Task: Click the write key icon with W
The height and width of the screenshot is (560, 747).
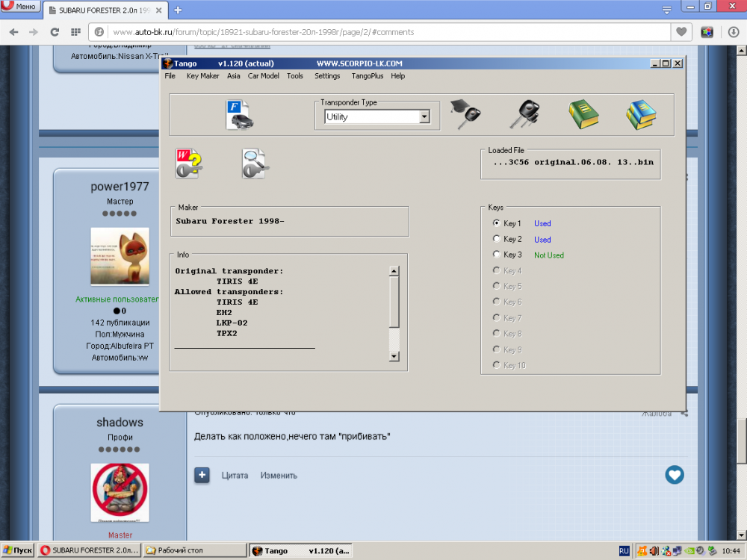Action: (189, 164)
